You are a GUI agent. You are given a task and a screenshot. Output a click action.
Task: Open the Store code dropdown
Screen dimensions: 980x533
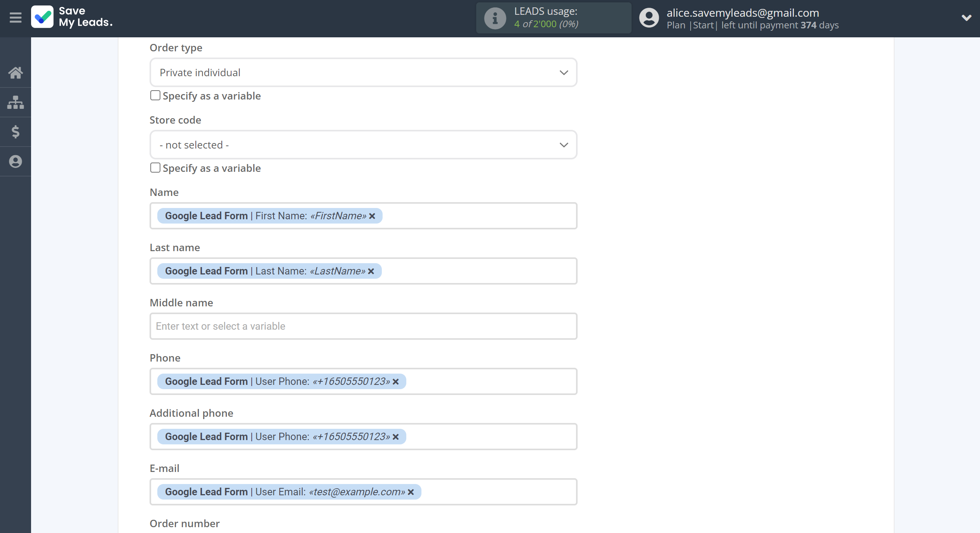coord(363,145)
